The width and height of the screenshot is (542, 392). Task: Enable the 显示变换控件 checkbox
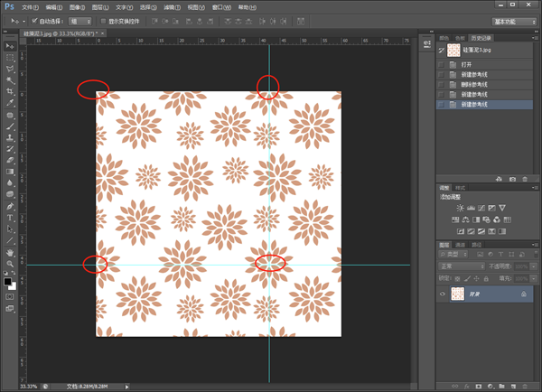coord(102,20)
